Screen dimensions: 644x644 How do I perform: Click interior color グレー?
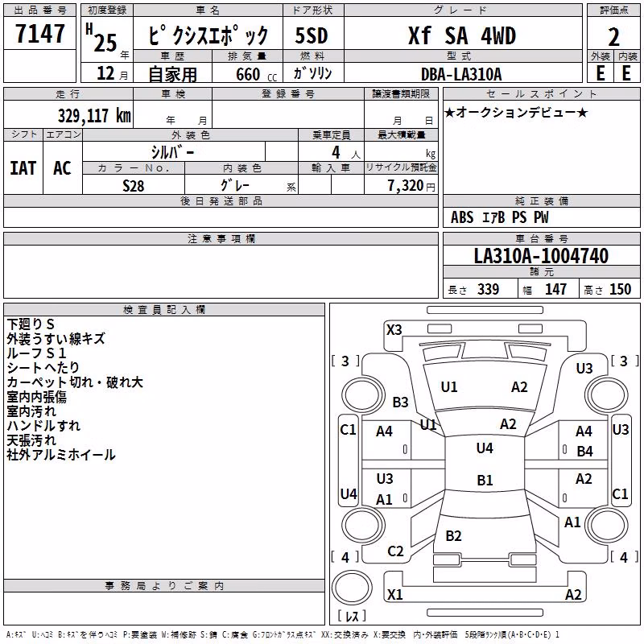[x=235, y=185]
